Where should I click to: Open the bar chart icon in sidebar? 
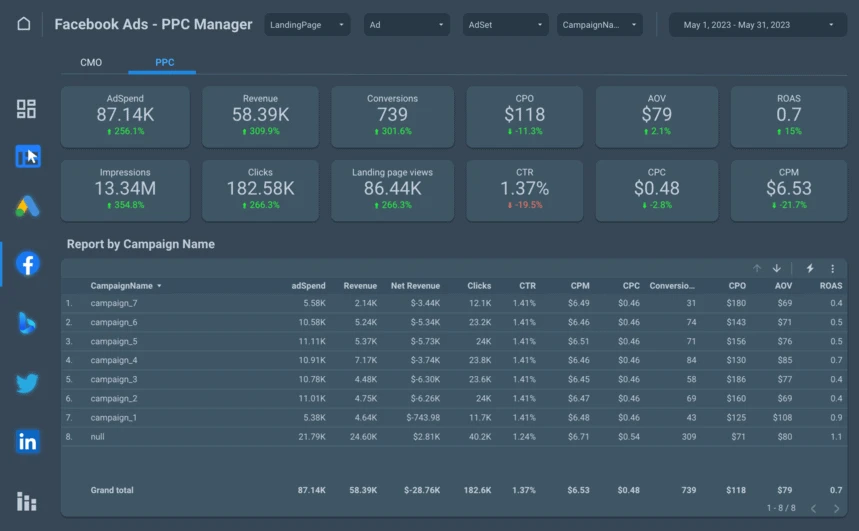[26, 501]
